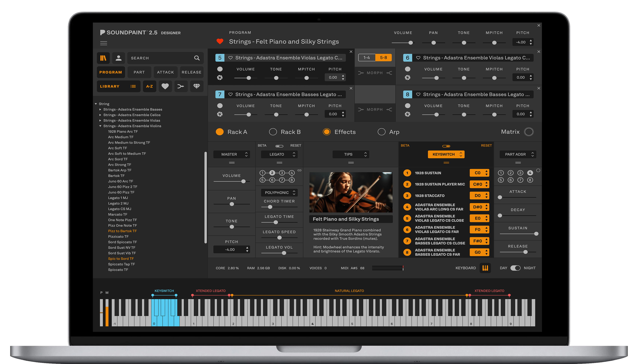
Task: Click the pill icon between BETA and RESET in Legato
Action: (x=279, y=146)
